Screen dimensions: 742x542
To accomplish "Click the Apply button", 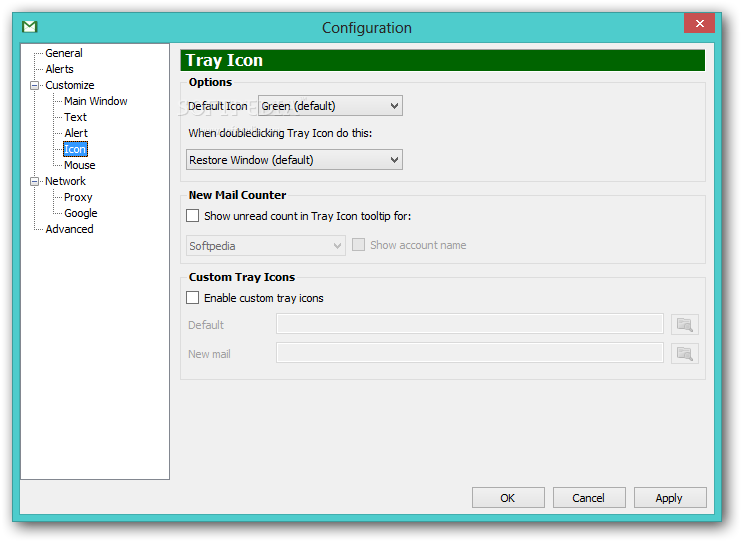I will click(x=670, y=498).
